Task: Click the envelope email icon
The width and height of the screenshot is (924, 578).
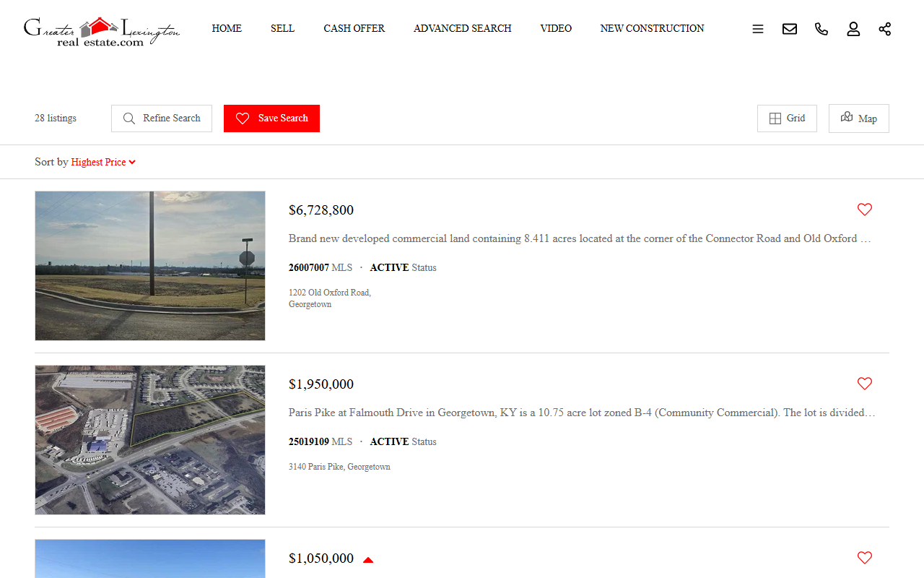Action: pyautogui.click(x=790, y=29)
